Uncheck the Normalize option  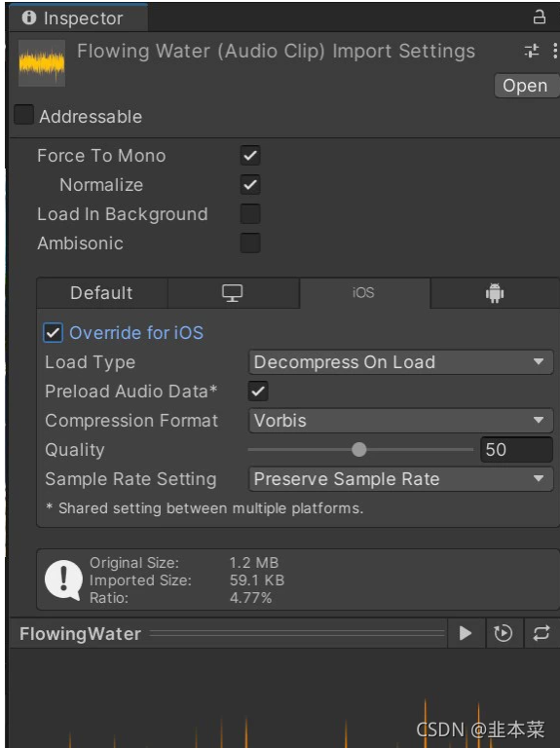click(250, 185)
